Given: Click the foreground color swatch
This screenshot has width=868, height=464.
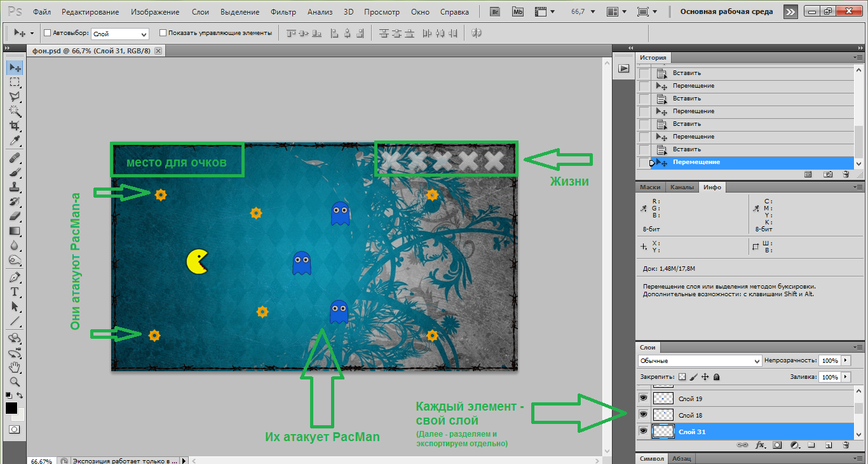Looking at the screenshot, I should 11,408.
